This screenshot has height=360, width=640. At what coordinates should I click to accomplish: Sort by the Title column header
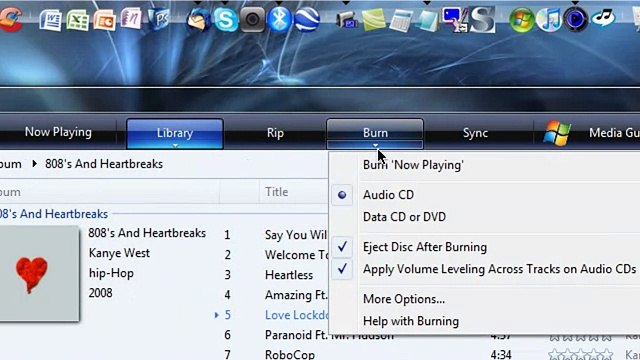276,192
